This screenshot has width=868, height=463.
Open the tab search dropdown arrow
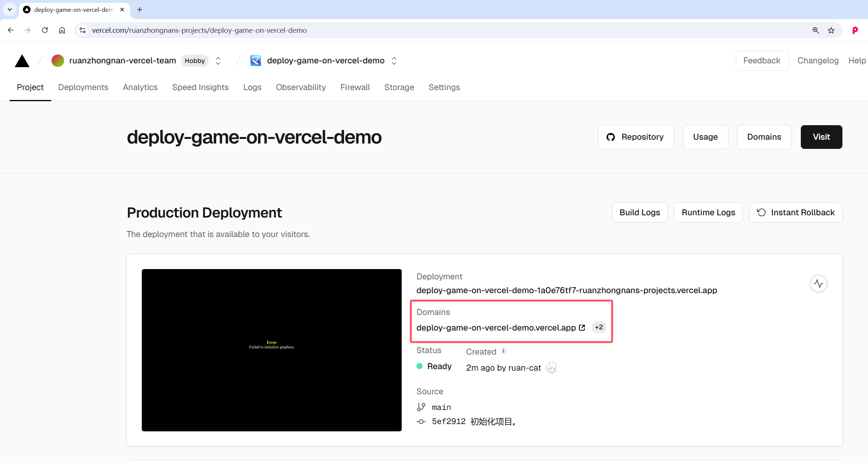pyautogui.click(x=10, y=10)
